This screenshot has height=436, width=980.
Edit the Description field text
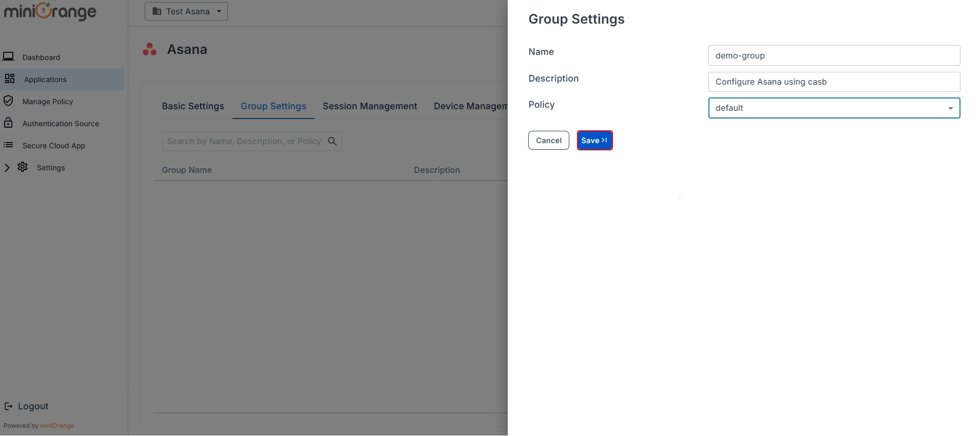click(834, 82)
